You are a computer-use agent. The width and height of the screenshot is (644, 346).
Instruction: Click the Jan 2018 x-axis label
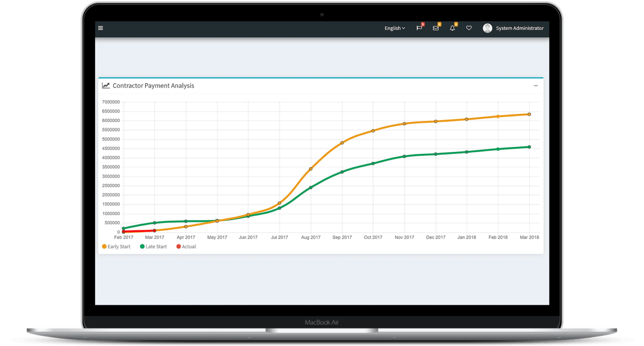point(467,237)
